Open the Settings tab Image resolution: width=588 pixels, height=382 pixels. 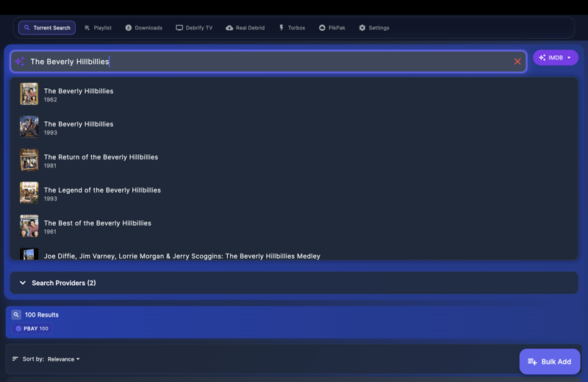373,28
